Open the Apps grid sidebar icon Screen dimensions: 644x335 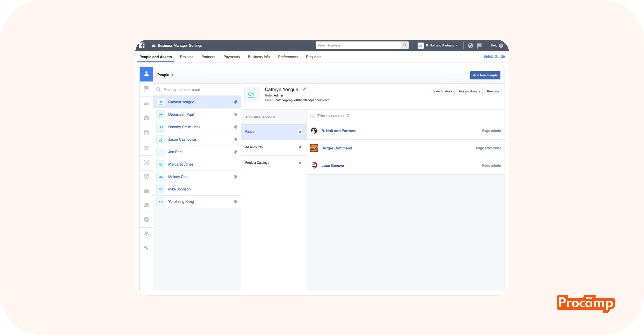pos(146,148)
